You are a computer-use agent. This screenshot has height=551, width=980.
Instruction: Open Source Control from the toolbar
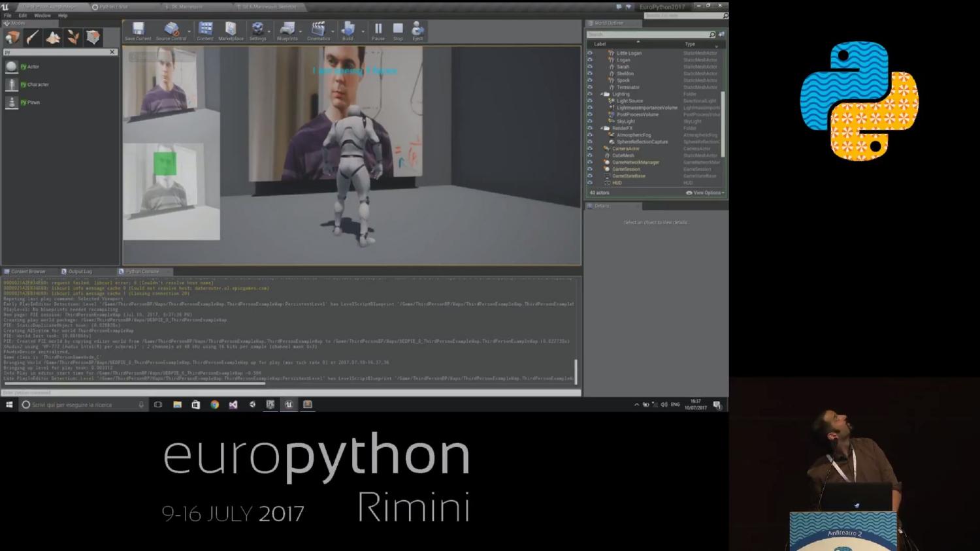171,31
